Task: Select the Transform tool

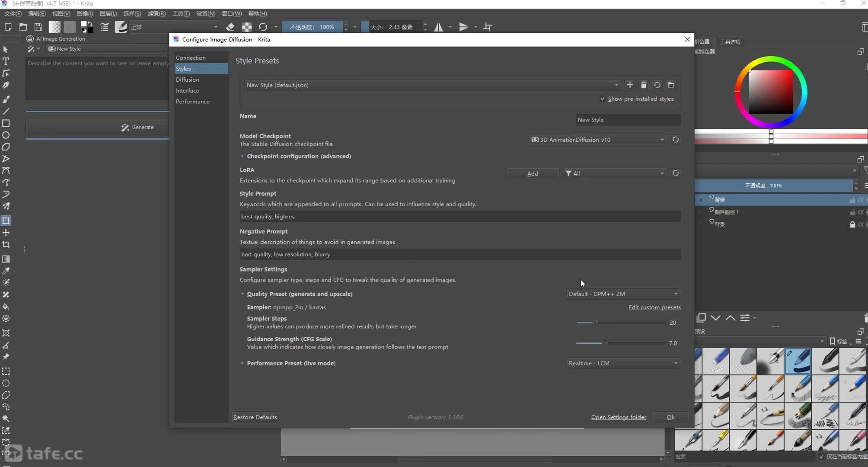Action: (6, 221)
